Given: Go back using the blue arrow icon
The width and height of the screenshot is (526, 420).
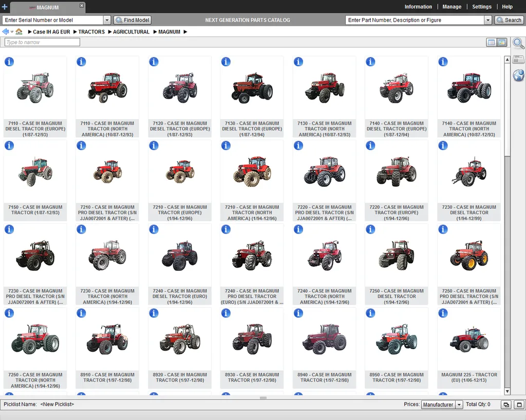Looking at the screenshot, I should point(5,31).
